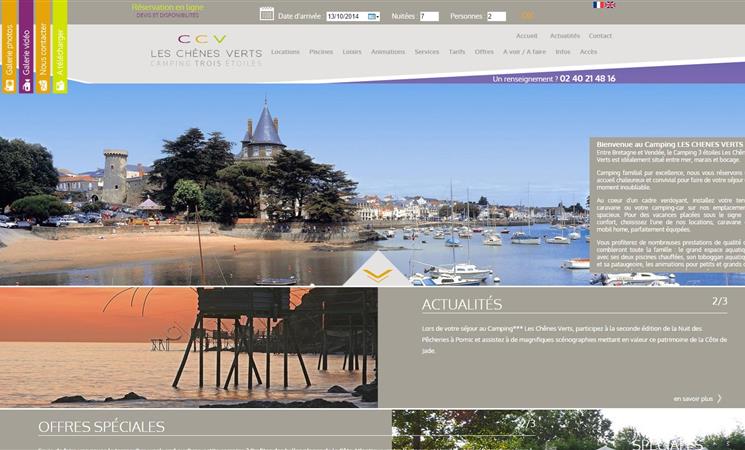The image size is (745, 450).
Task: Switch site language to French flag
Action: point(598,5)
